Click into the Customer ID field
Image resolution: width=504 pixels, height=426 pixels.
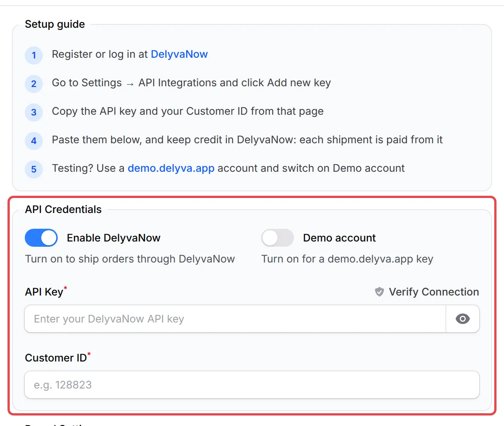pyautogui.click(x=252, y=385)
